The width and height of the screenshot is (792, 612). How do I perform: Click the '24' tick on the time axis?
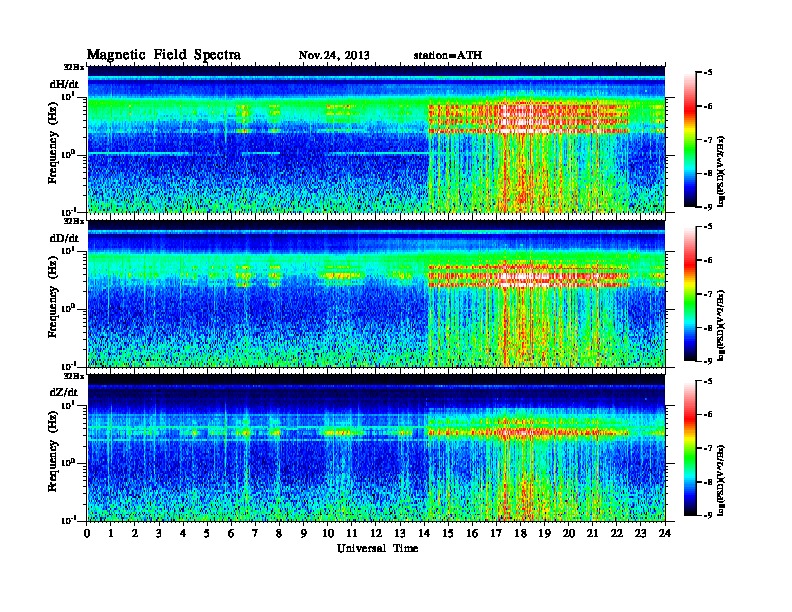pos(665,534)
